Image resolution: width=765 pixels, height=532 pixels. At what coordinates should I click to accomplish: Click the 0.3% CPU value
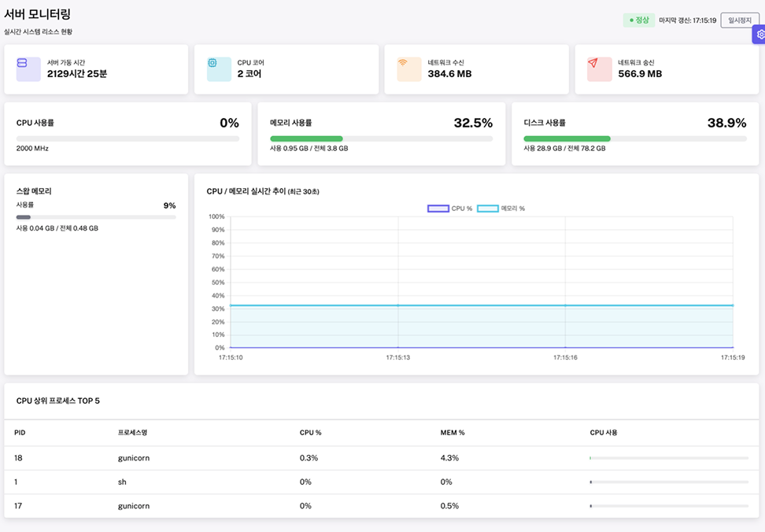(x=309, y=458)
